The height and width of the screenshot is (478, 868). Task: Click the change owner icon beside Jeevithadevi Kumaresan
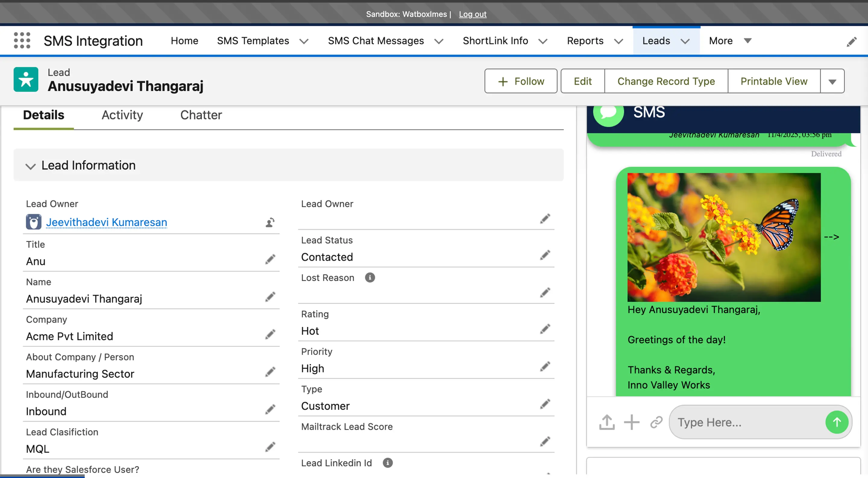pos(270,223)
